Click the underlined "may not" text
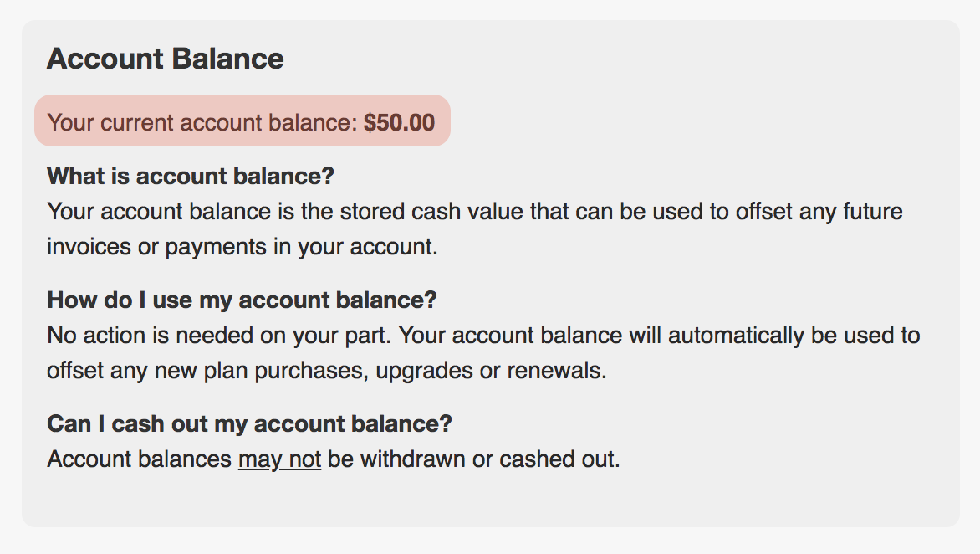 pos(280,459)
